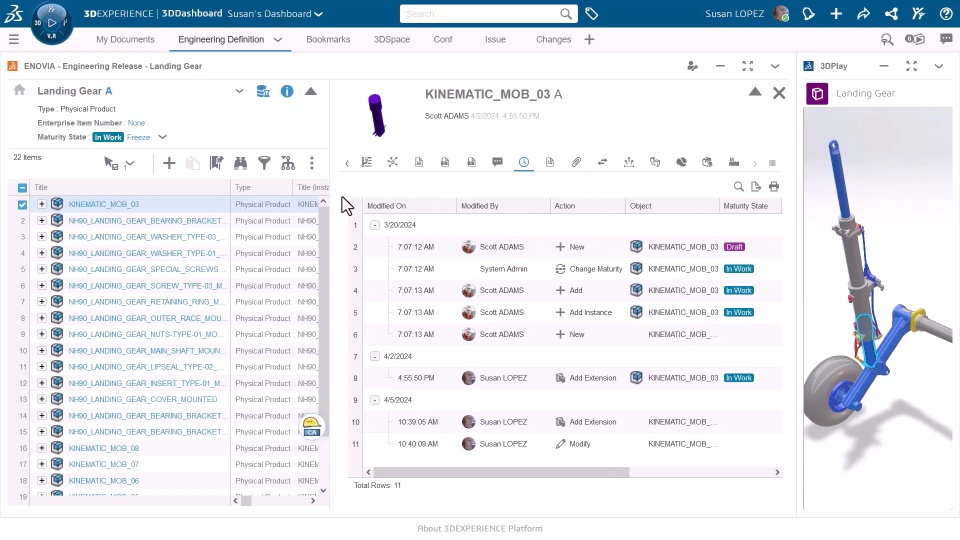Image resolution: width=960 pixels, height=540 pixels.
Task: Open the KINEMATIC_MOB_07 link
Action: click(x=103, y=464)
